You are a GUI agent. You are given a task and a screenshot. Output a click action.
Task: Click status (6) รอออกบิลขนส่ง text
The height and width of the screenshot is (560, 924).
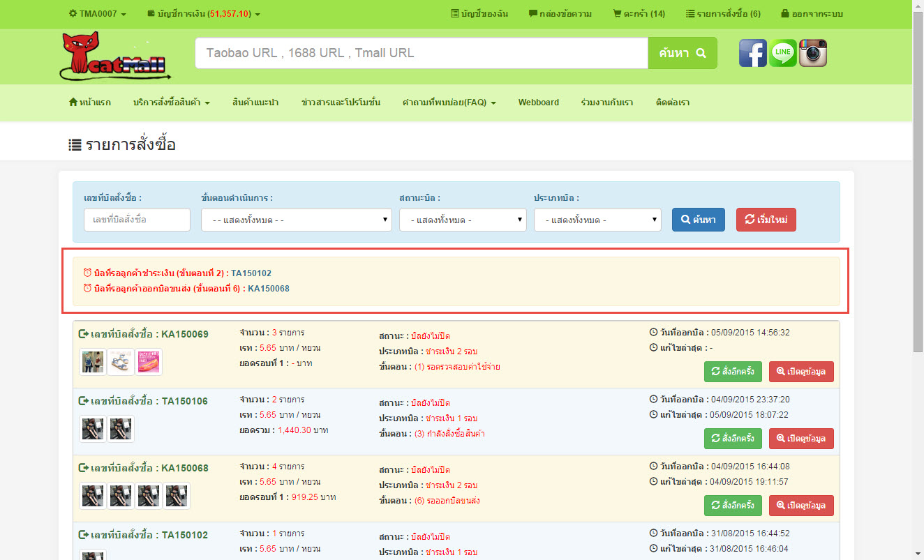click(447, 501)
